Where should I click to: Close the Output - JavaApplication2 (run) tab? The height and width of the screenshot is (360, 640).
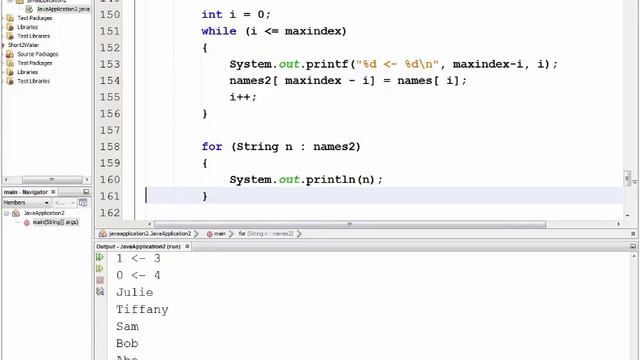pyautogui.click(x=187, y=247)
